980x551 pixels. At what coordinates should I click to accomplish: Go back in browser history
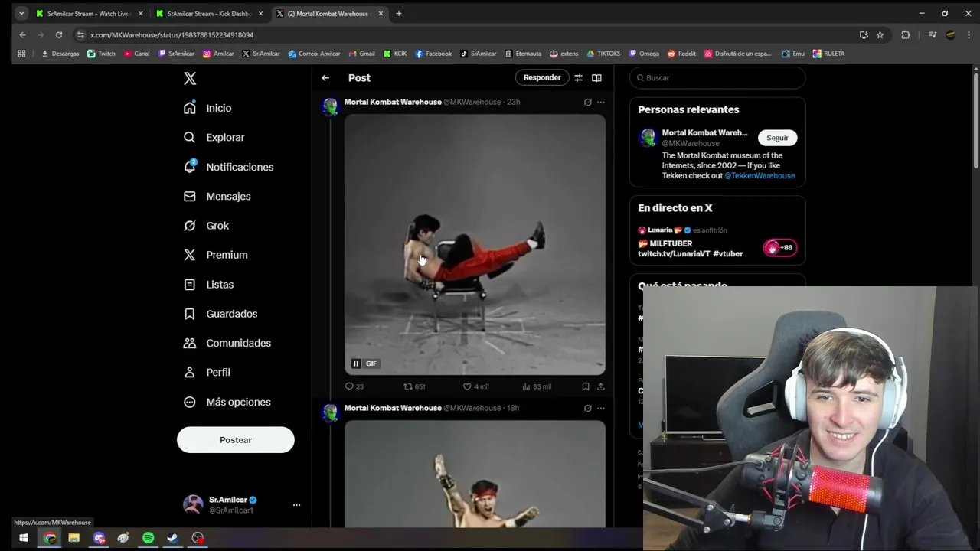coord(22,34)
